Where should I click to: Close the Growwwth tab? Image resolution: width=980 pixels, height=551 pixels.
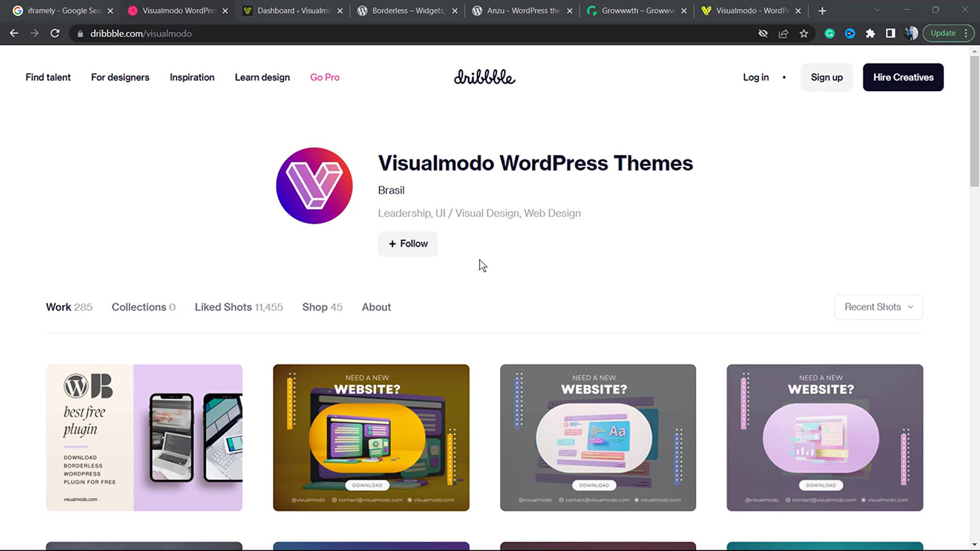(x=684, y=11)
